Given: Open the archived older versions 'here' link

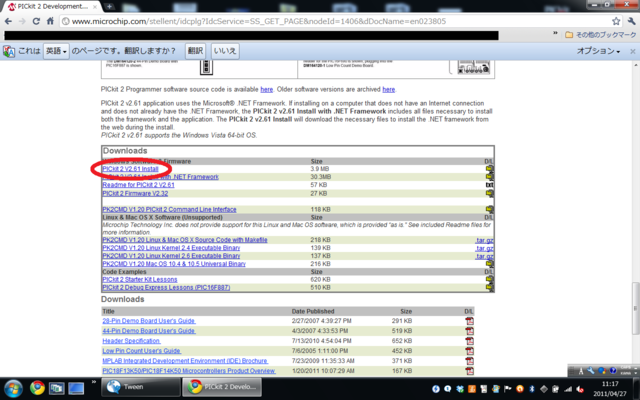Looking at the screenshot, I should [389, 89].
